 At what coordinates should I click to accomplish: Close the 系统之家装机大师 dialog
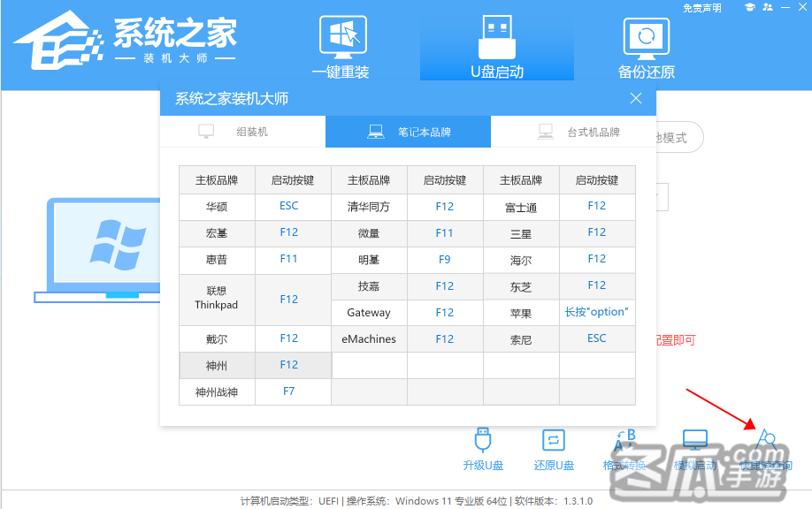pyautogui.click(x=636, y=98)
